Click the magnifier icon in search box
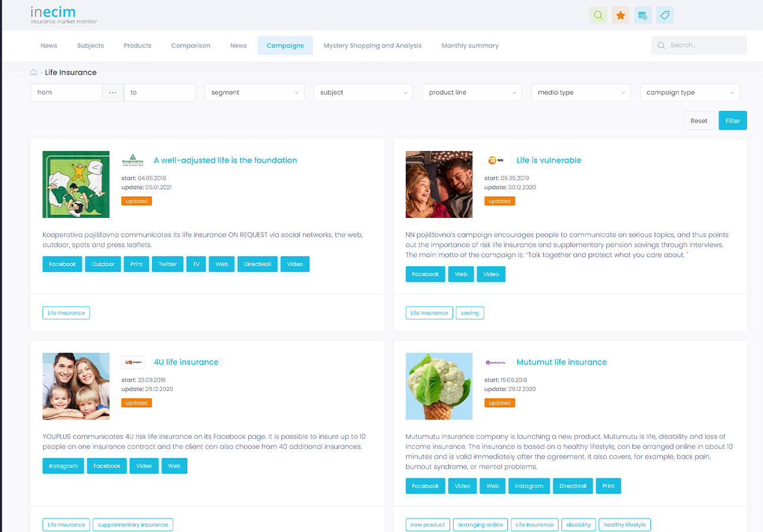This screenshot has height=532, width=763. [x=661, y=45]
